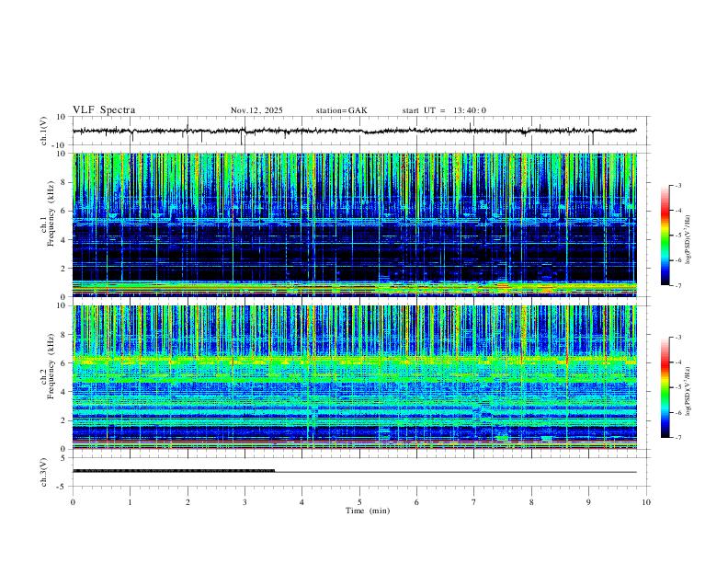
Task: Click the log(PSD) label beside ch.1 color bar
Action: (x=688, y=240)
